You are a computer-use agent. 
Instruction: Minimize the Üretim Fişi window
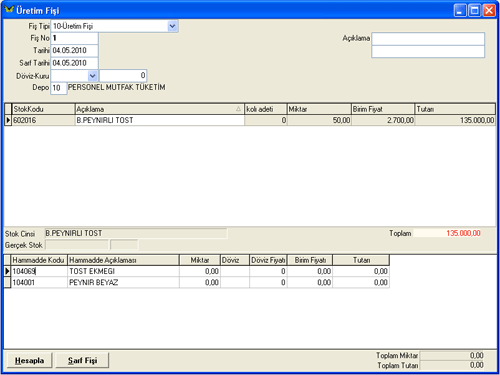pyautogui.click(x=460, y=10)
